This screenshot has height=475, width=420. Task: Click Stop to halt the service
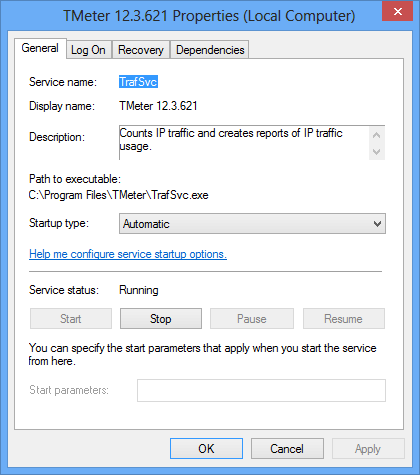click(161, 319)
